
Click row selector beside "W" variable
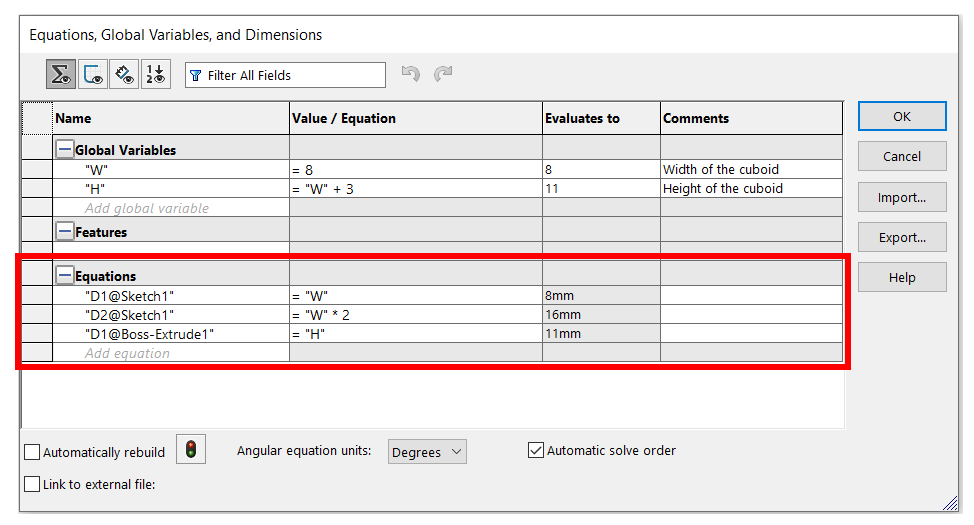(x=37, y=170)
